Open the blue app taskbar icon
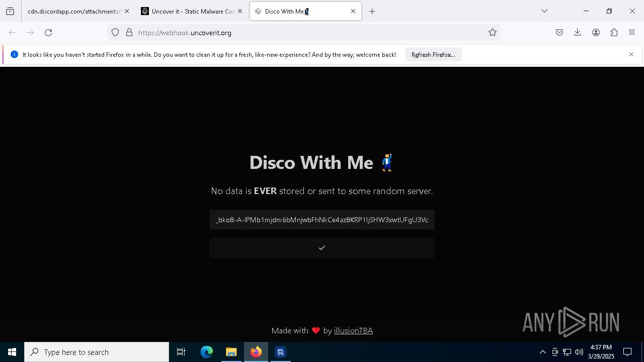Screen dimensions: 644x362 [281, 352]
